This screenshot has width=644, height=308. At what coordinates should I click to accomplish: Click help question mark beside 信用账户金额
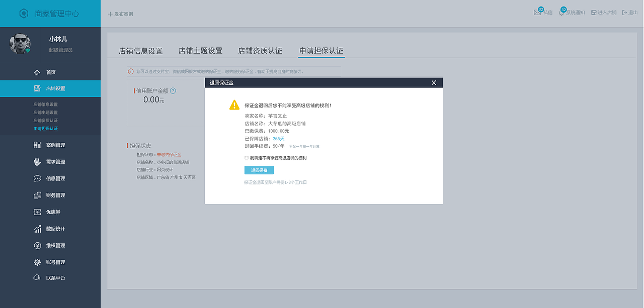pyautogui.click(x=173, y=91)
